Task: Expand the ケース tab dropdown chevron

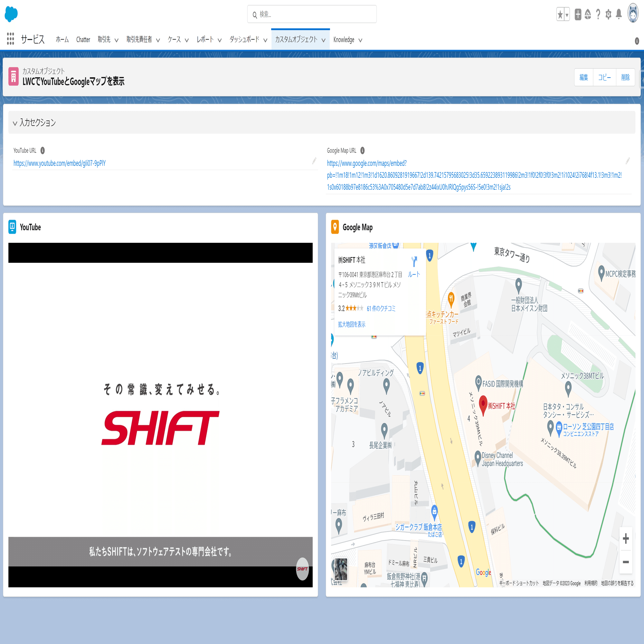Action: pos(187,40)
